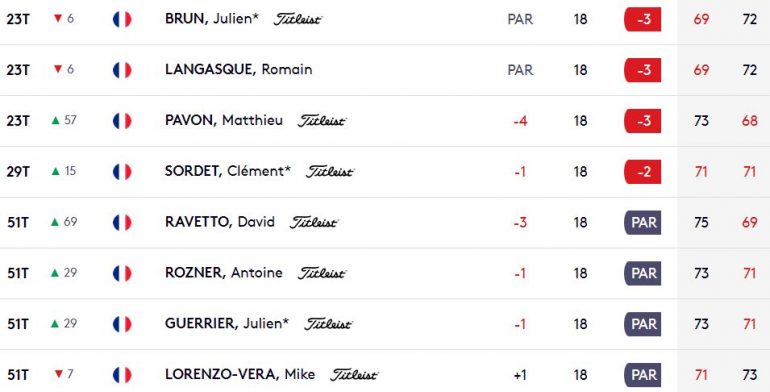The height and width of the screenshot is (392, 770).
Task: Click the PAR total badge for ROZNER
Action: tap(642, 273)
